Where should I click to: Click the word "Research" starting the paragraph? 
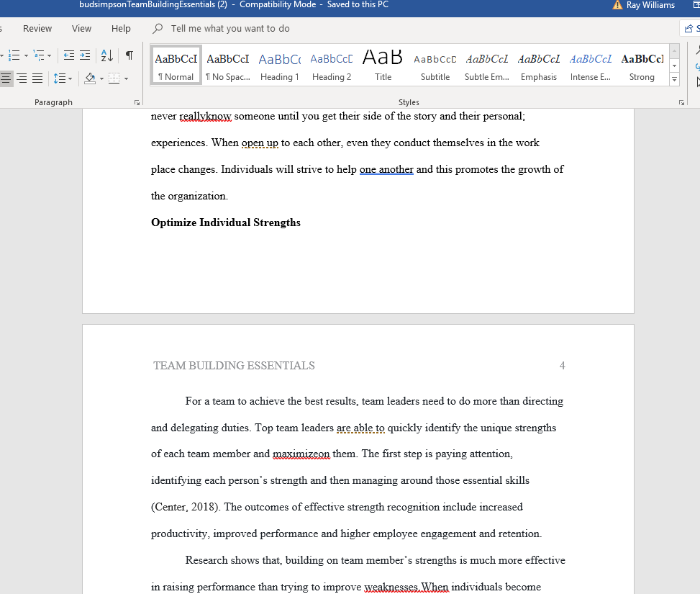tap(206, 560)
